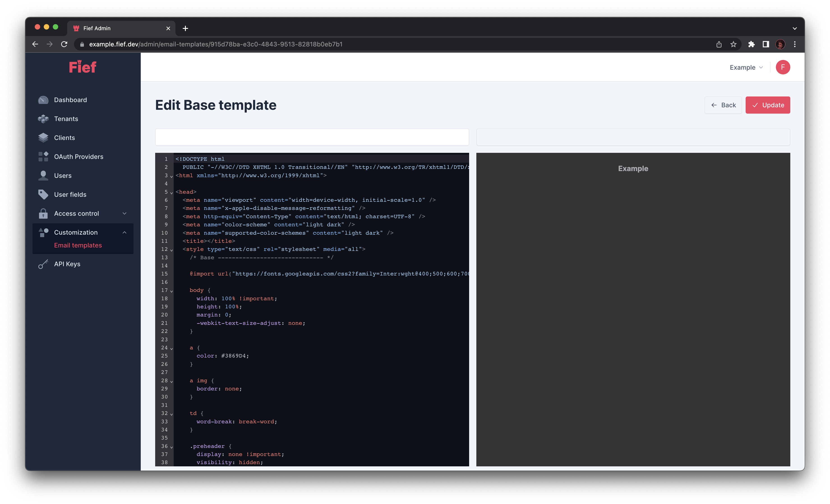
Task: Select Email templates in the sidebar
Action: 78,245
